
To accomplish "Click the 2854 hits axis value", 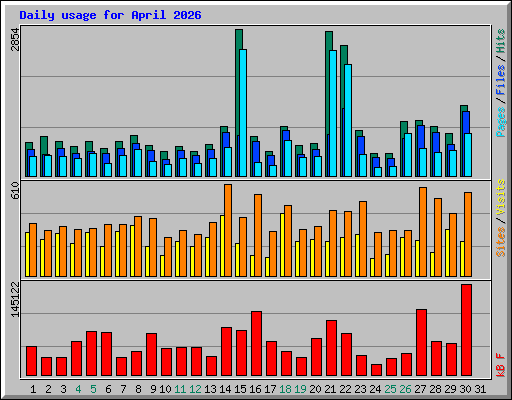I will (15, 39).
